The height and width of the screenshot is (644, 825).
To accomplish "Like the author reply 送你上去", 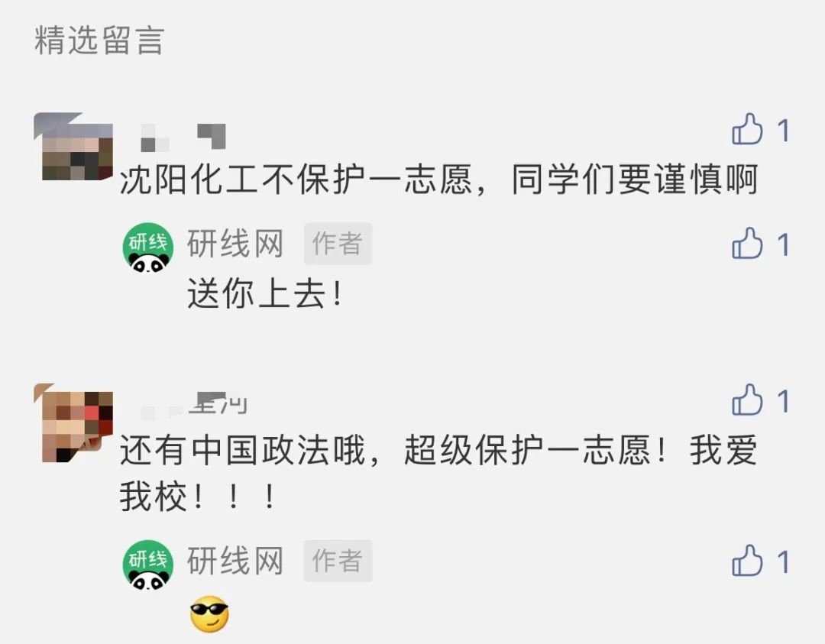I will (746, 243).
